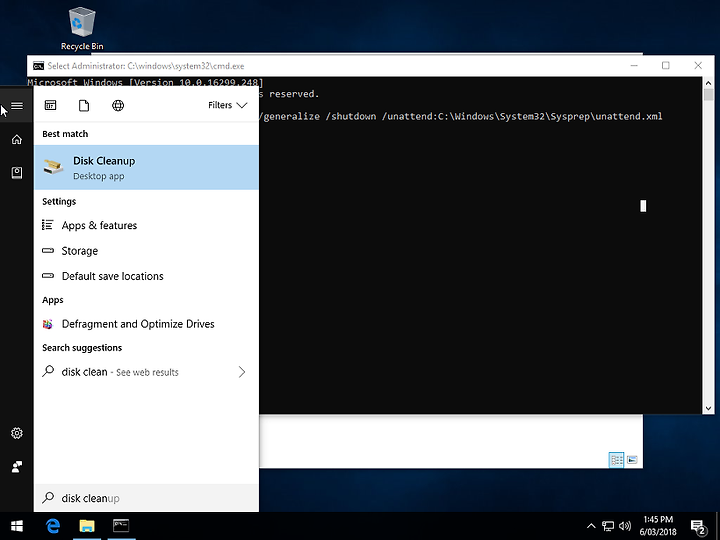The image size is (720, 540).
Task: Click the sysprep command line text in cmd
Action: click(x=462, y=117)
